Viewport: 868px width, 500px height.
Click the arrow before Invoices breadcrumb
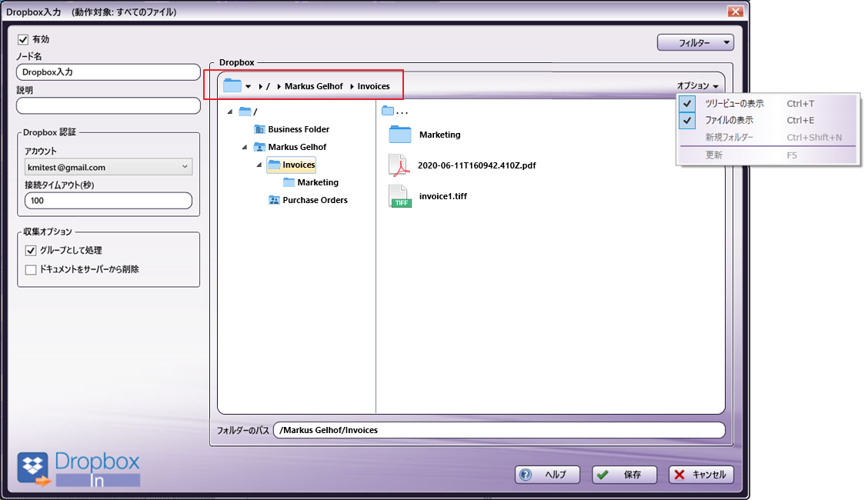point(352,86)
